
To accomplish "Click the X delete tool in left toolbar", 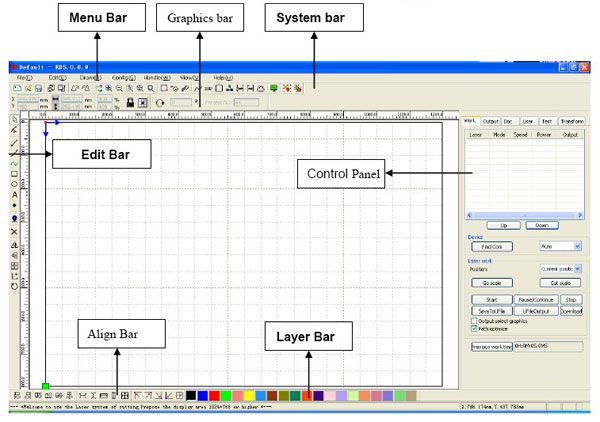I will click(x=14, y=232).
